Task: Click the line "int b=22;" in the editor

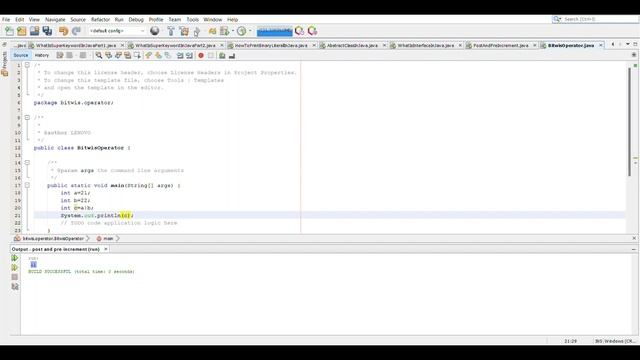Action: coord(76,200)
